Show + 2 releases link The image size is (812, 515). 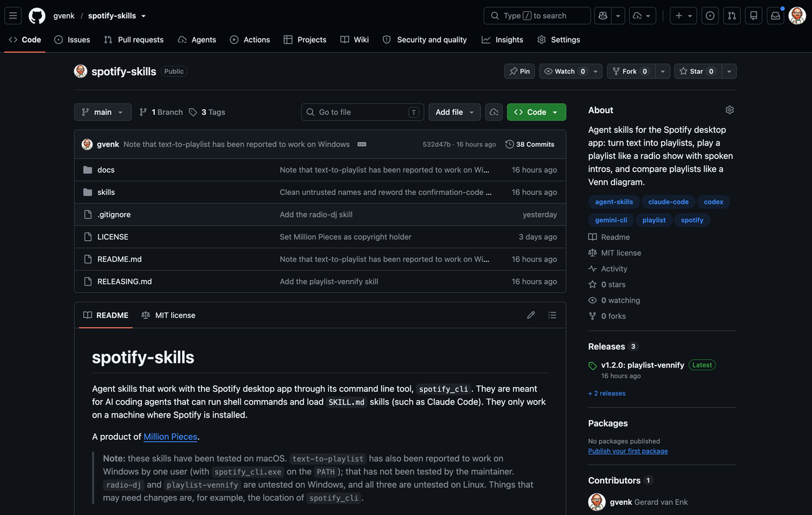pyautogui.click(x=607, y=393)
